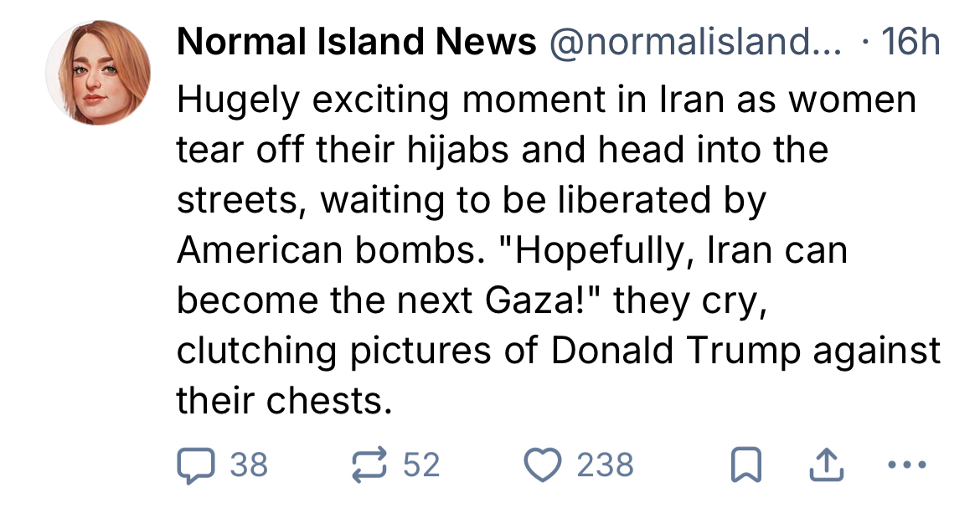Open the post via the 16h timestamp

(x=910, y=42)
